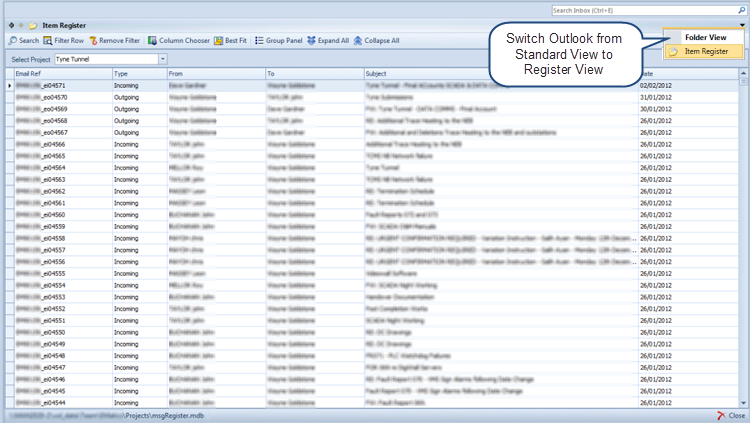Click the Best Fit label
The height and width of the screenshot is (423, 750).
(x=236, y=41)
